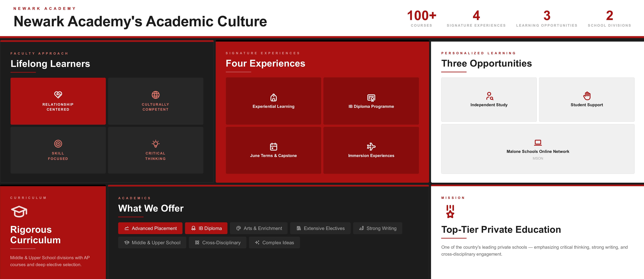Click the sparkle icon in Complex Ideas chip

click(257, 242)
